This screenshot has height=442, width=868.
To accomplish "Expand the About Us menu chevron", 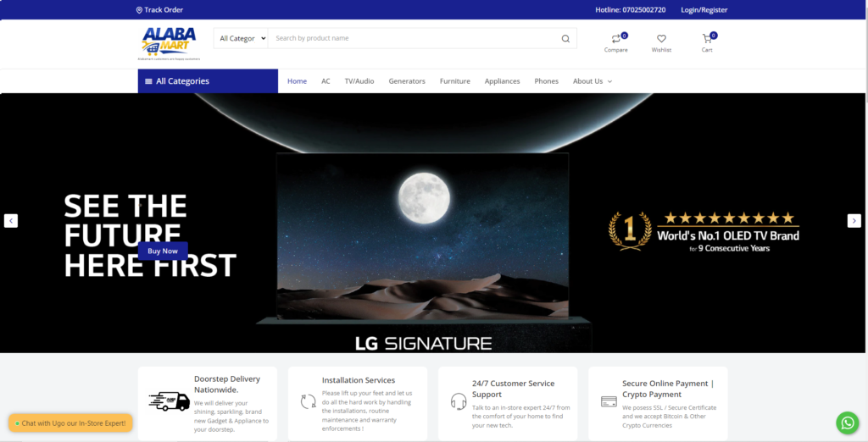I will point(609,81).
